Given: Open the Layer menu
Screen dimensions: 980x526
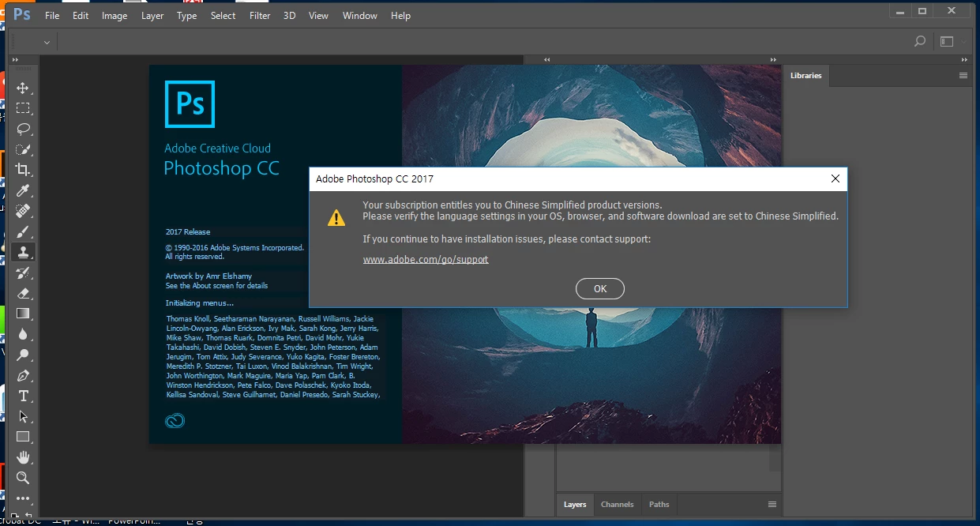Looking at the screenshot, I should click(152, 16).
